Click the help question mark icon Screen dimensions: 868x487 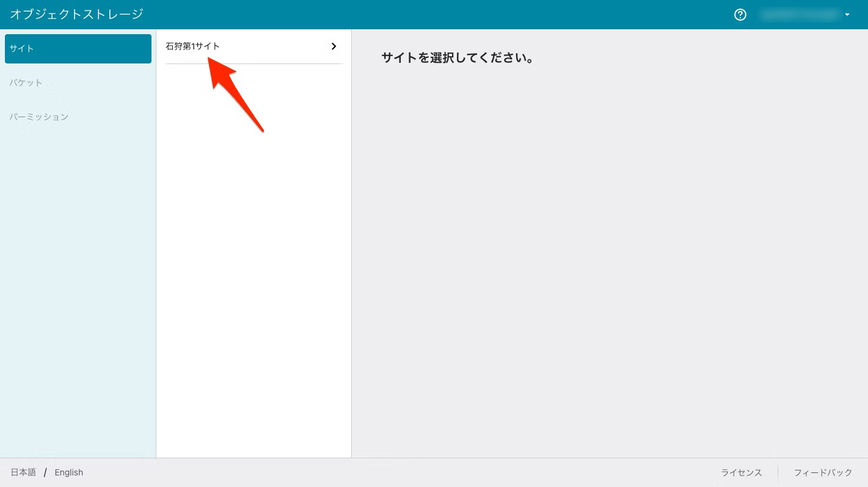[x=740, y=15]
